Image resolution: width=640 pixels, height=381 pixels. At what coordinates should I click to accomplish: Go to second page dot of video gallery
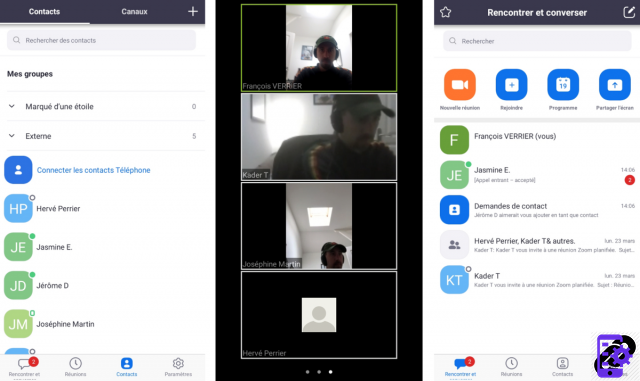pos(319,372)
